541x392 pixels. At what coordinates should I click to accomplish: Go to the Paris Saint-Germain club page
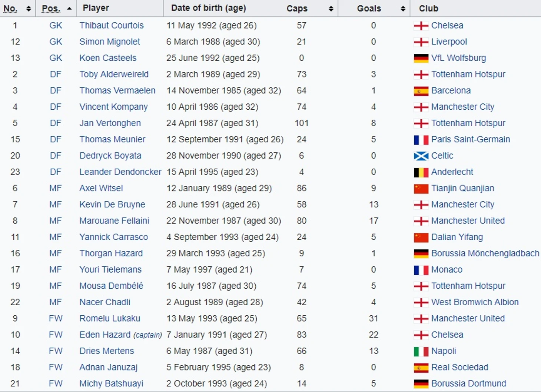471,139
